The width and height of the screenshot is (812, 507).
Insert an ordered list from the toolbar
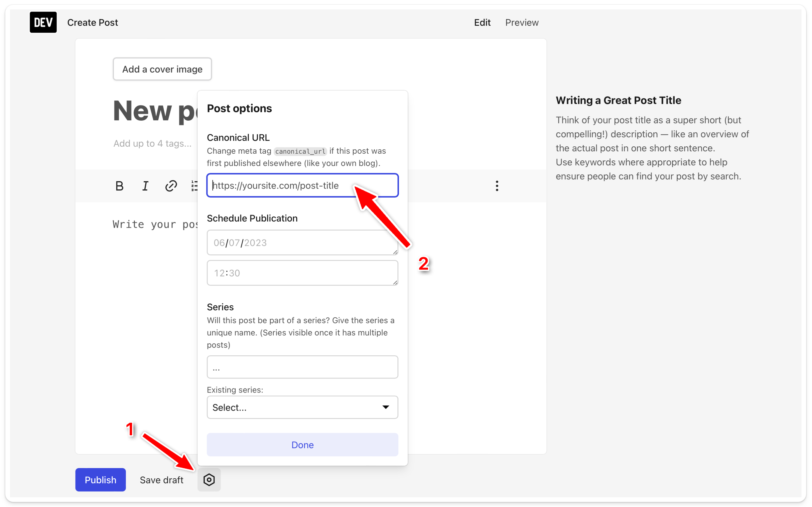click(194, 186)
